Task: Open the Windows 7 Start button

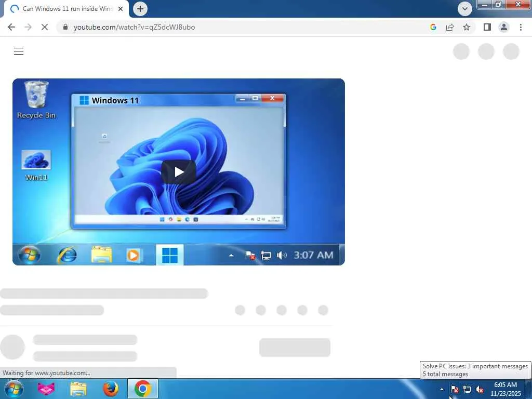Action: (14, 389)
